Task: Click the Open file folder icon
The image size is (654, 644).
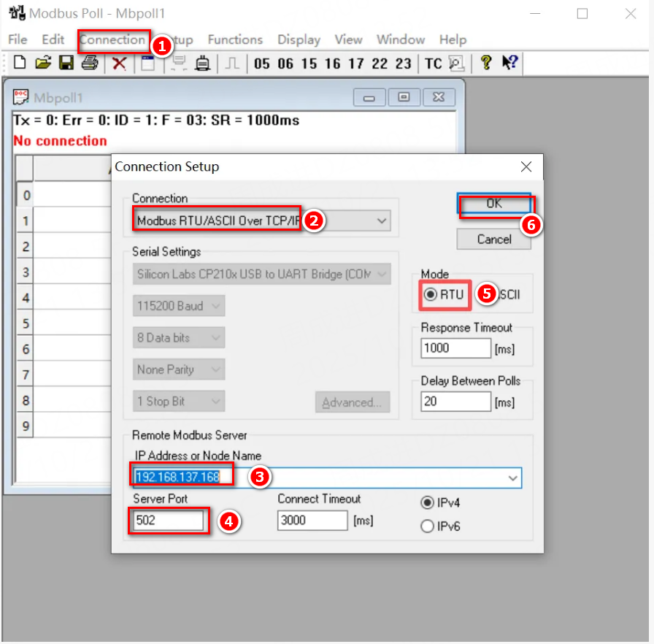Action: [43, 64]
